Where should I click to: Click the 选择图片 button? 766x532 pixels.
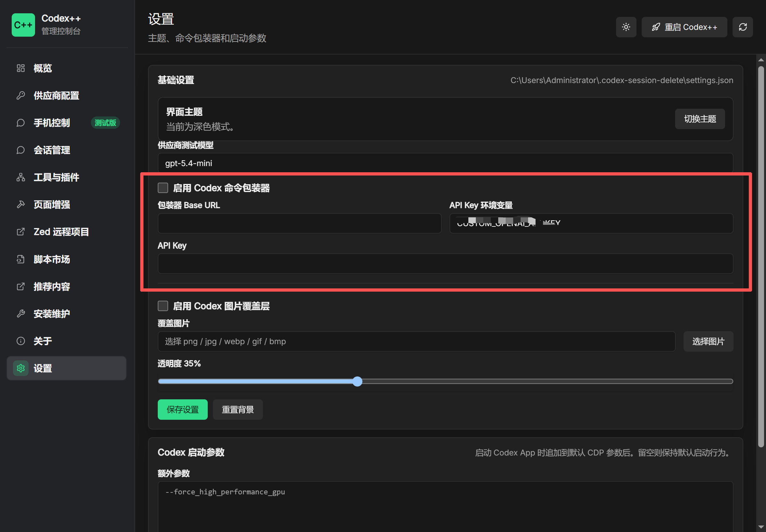coord(708,341)
